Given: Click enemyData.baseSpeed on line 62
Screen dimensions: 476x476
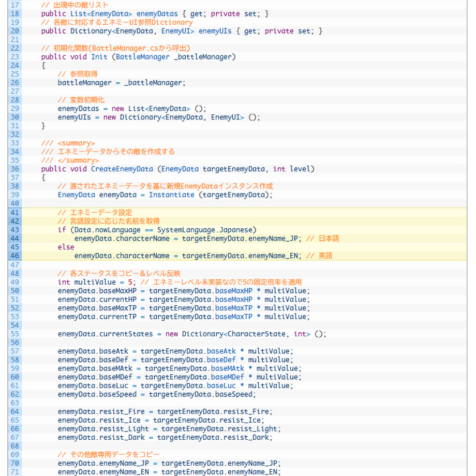Looking at the screenshot, I should pos(97,394).
